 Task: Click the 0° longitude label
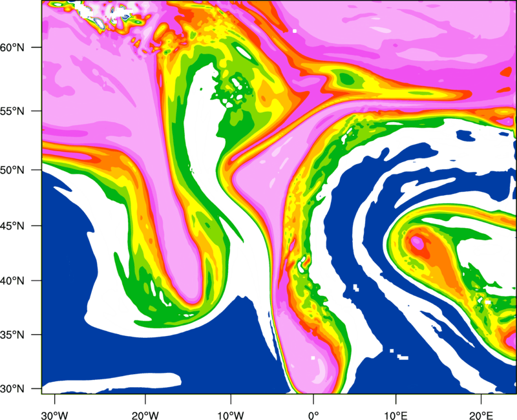(x=313, y=415)
